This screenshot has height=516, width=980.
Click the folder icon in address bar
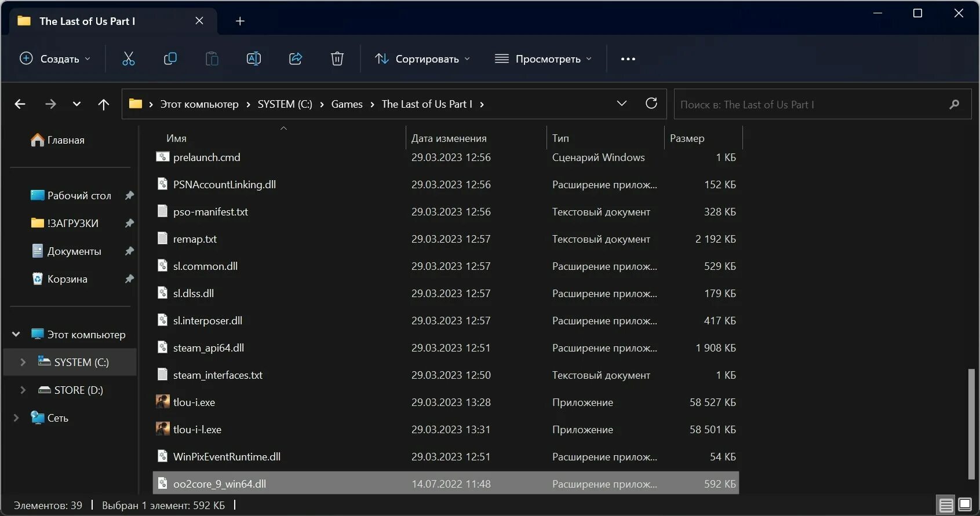(x=136, y=104)
